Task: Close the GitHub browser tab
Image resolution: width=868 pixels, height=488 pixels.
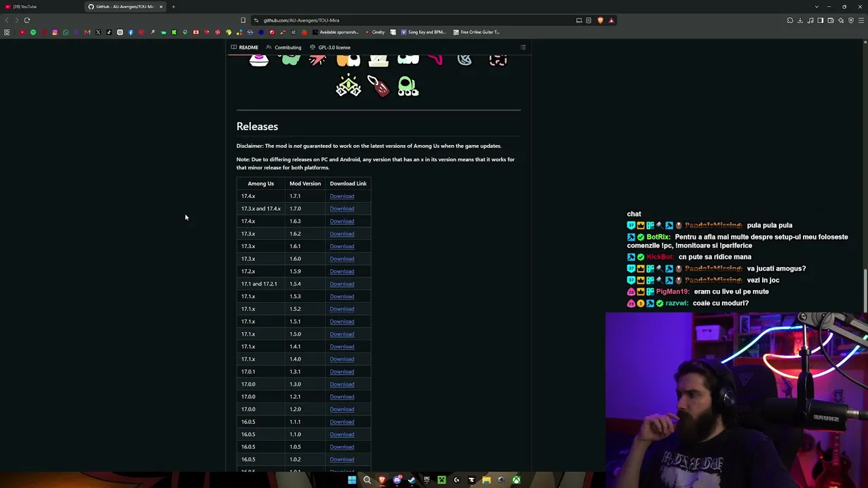Action: 161,7
